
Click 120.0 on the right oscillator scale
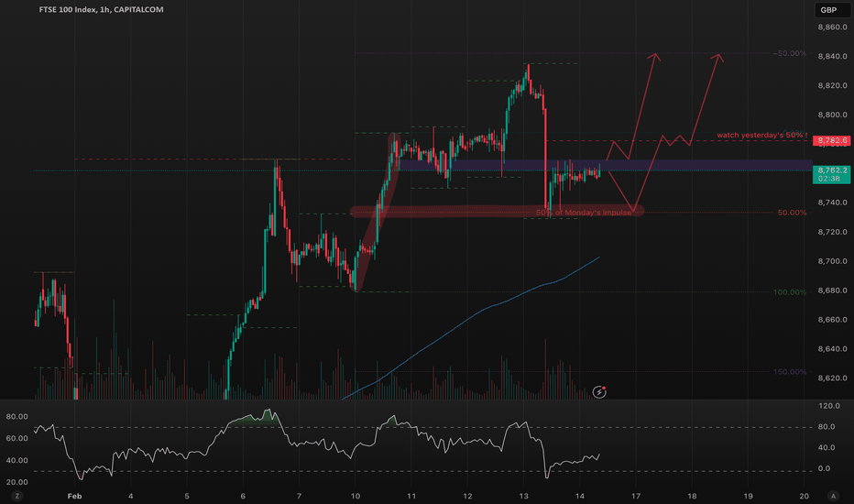click(x=829, y=406)
